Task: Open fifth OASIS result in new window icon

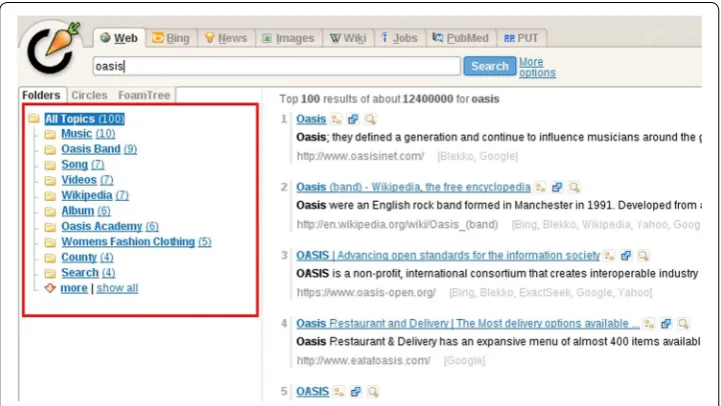Action: tap(356, 392)
